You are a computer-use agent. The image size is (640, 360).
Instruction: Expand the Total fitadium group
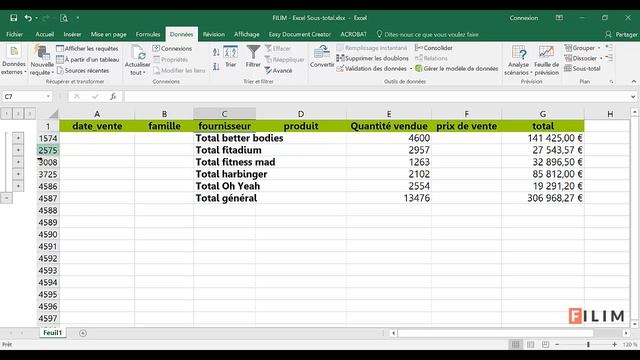[18, 150]
